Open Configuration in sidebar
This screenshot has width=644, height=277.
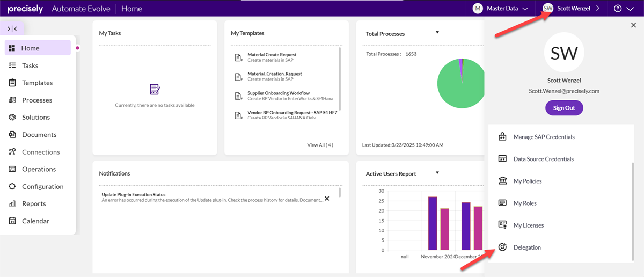[42, 187]
